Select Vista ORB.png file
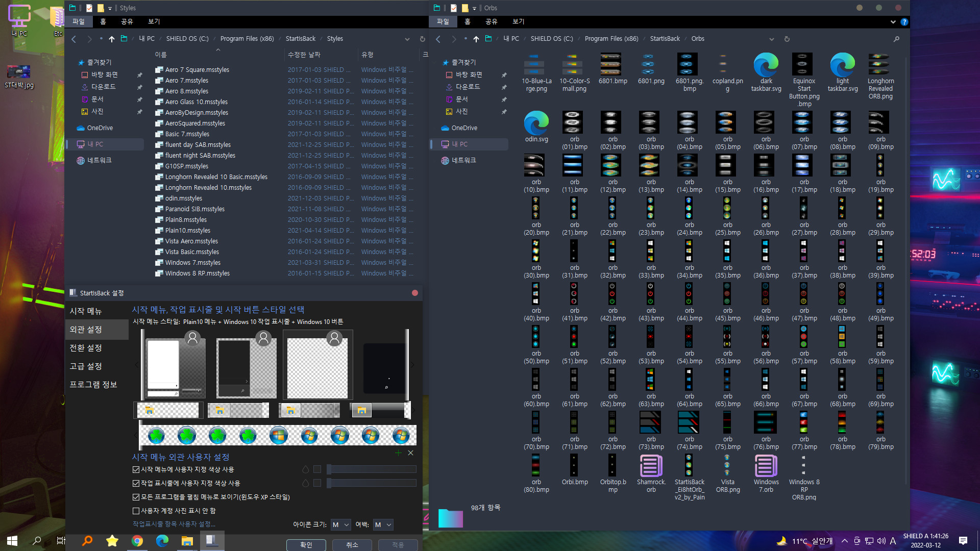Screen dimensions: 980x551 click(728, 473)
